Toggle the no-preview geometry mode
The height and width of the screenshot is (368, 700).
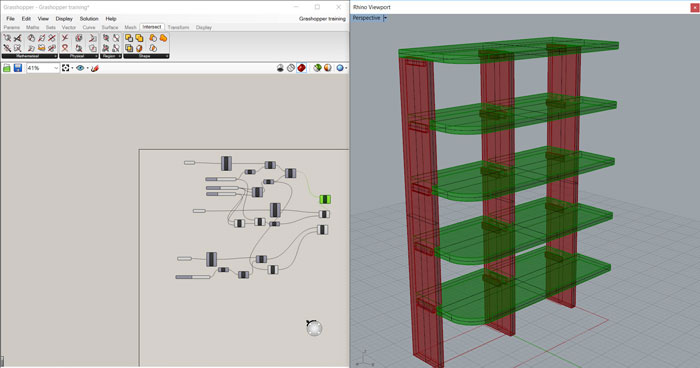pos(280,68)
